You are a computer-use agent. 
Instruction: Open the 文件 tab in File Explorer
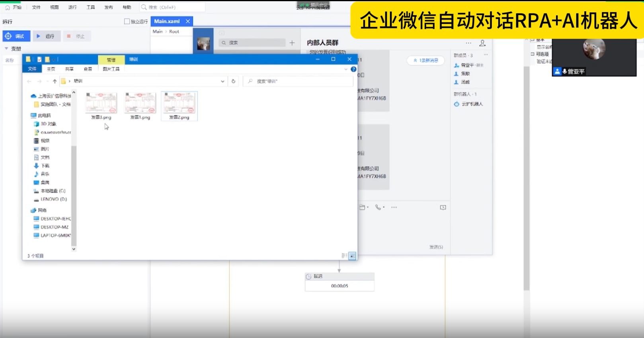[x=32, y=69]
